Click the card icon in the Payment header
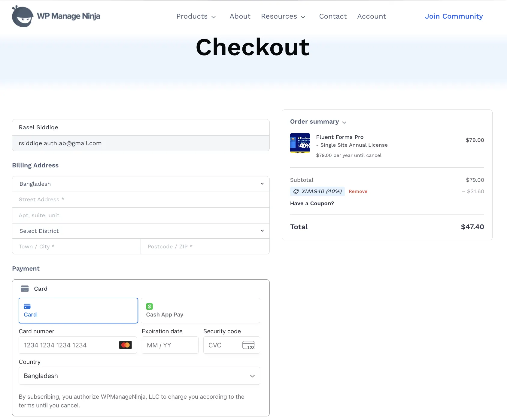The height and width of the screenshot is (420, 507). coord(25,288)
